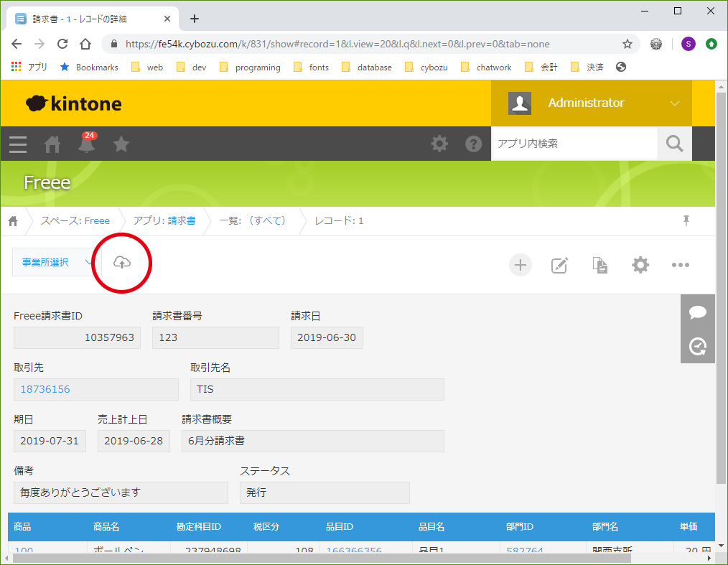Open the 会計 bookmark folder
Viewport: 728px width, 565px height.
coord(541,67)
